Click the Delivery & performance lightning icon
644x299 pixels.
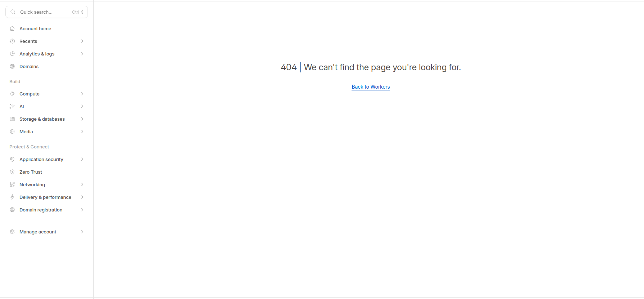point(12,197)
